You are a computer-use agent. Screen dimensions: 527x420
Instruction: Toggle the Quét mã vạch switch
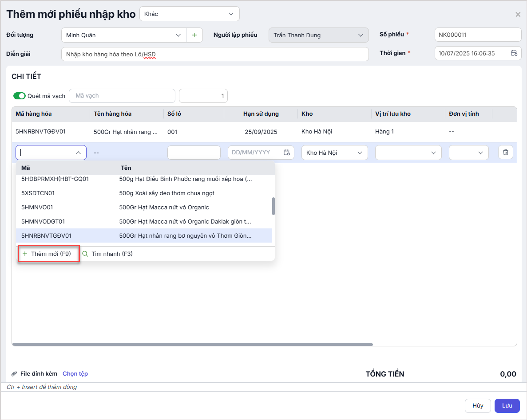pos(20,96)
